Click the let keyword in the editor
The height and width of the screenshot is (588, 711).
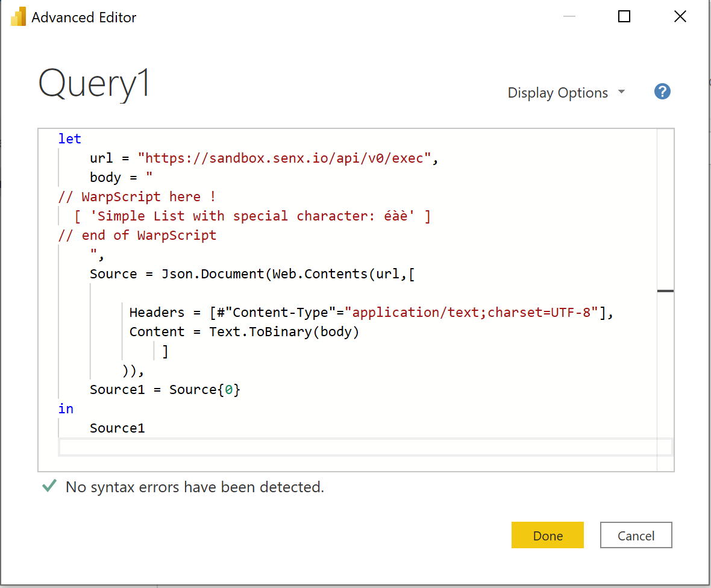[69, 139]
